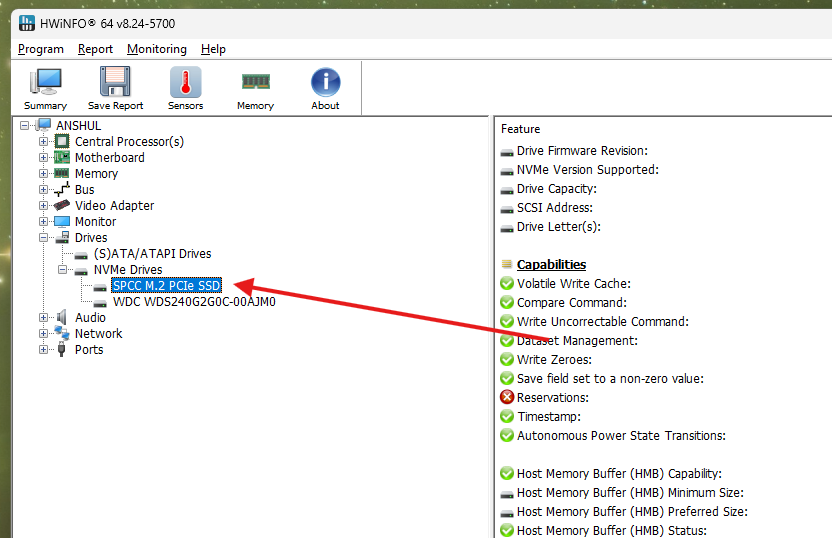Select the Compare Command row
This screenshot has height=538, width=832.
point(572,302)
